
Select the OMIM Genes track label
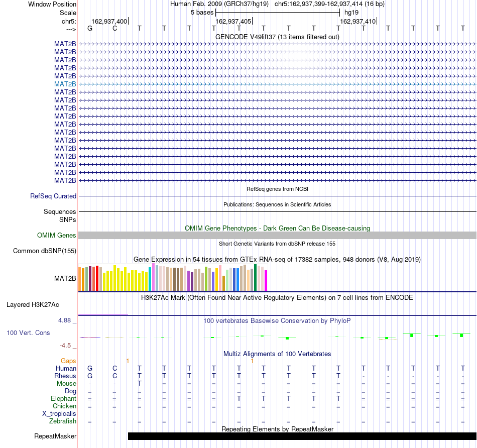(x=57, y=235)
